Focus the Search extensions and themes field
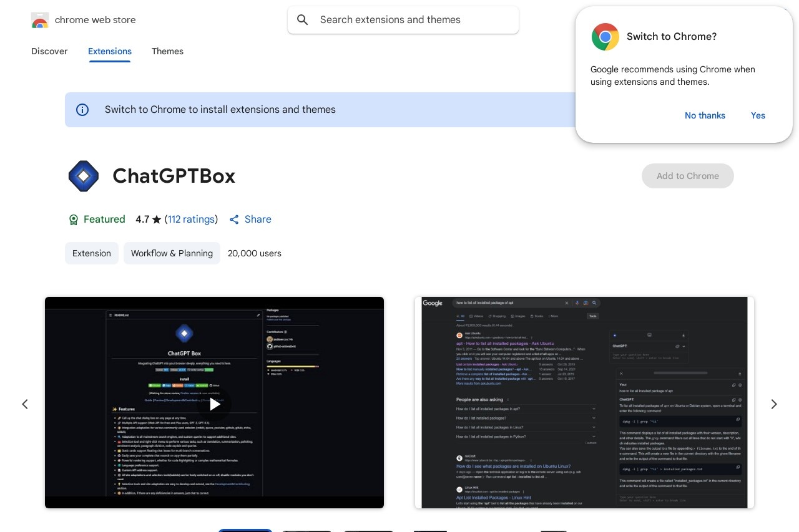 403,20
